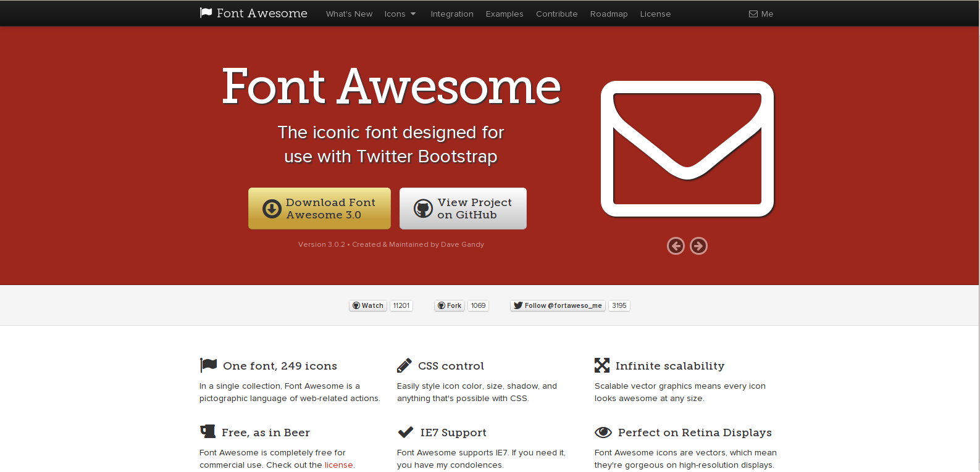Open the 11201 watchers count
The height and width of the screenshot is (472, 980).
click(401, 305)
